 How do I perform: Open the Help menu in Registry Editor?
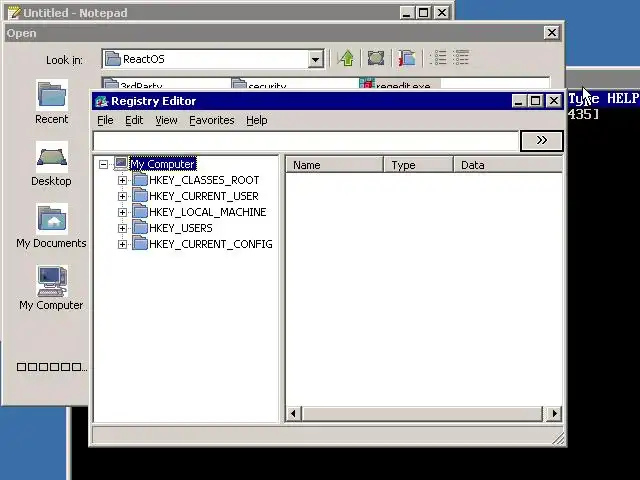(257, 120)
